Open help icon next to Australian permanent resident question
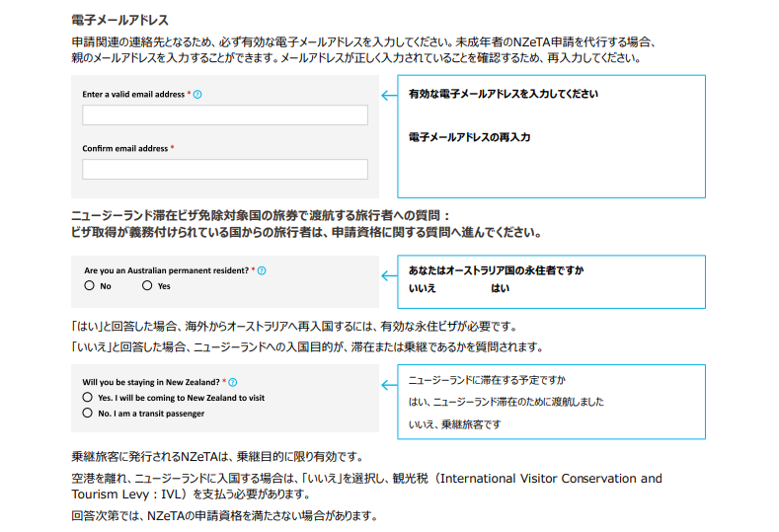This screenshot has height=532, width=779. pyautogui.click(x=262, y=270)
